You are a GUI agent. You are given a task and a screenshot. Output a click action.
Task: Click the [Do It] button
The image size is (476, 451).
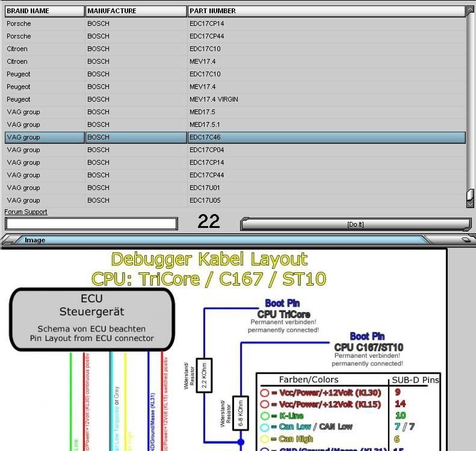[356, 224]
